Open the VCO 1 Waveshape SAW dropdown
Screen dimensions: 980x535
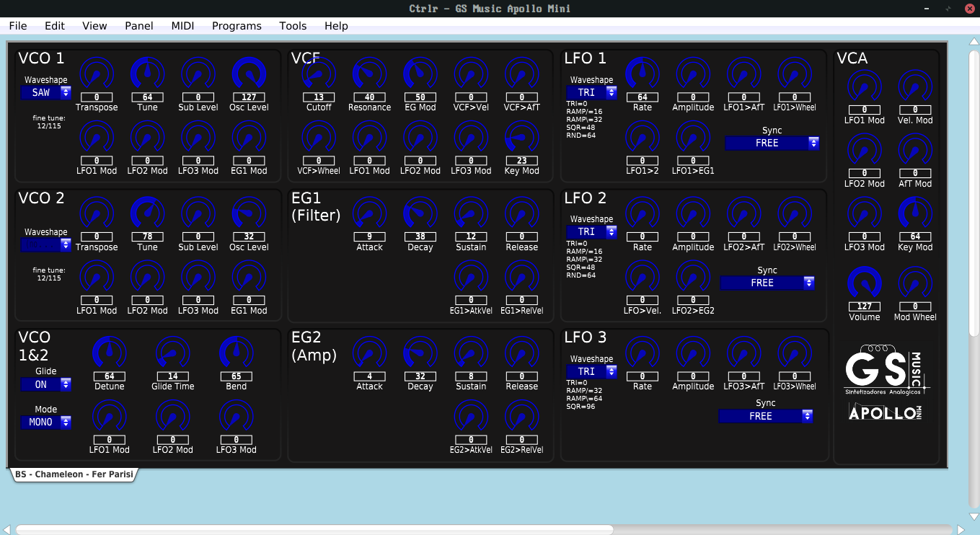point(45,92)
